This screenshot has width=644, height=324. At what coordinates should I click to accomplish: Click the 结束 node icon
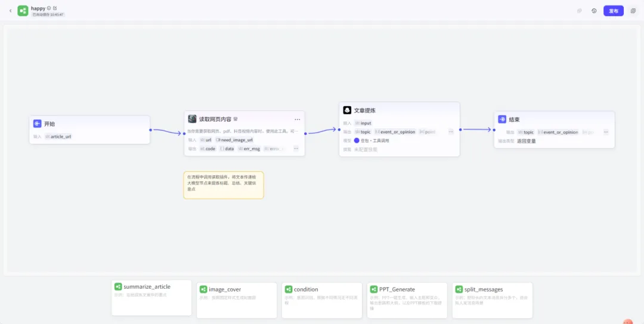point(502,119)
